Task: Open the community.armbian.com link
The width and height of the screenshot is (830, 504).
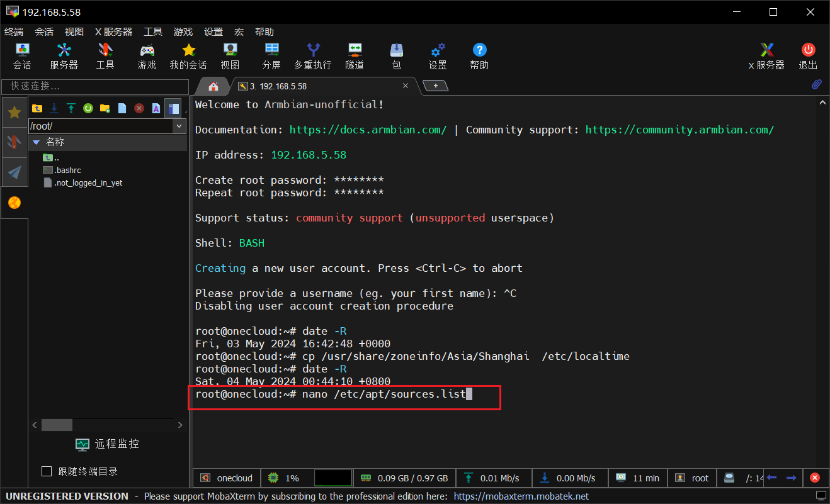Action: [x=679, y=130]
